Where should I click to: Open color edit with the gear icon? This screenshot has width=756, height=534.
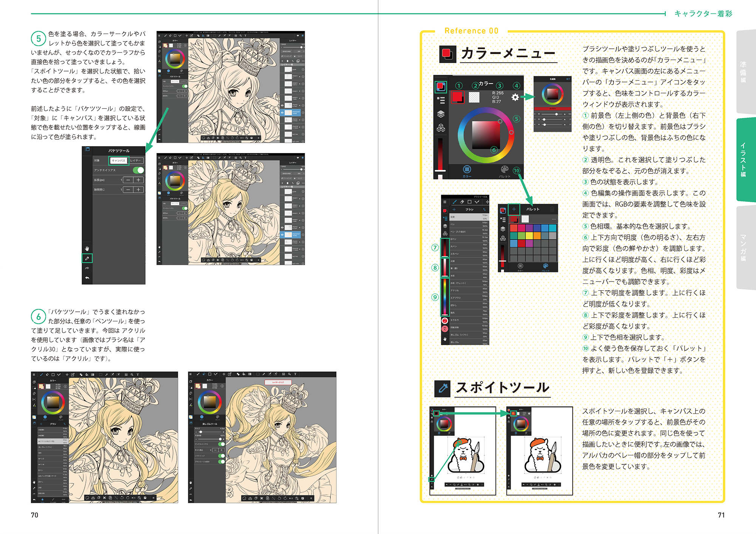[x=515, y=97]
